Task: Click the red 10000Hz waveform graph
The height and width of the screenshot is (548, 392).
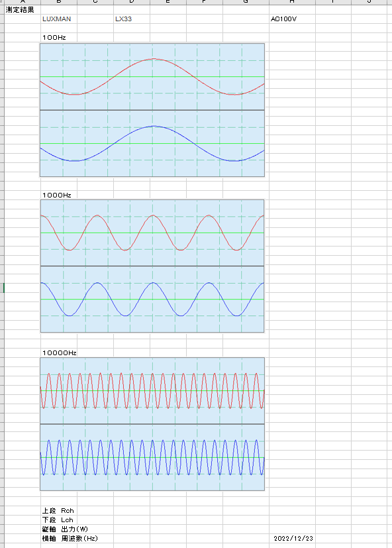Action: click(152, 390)
